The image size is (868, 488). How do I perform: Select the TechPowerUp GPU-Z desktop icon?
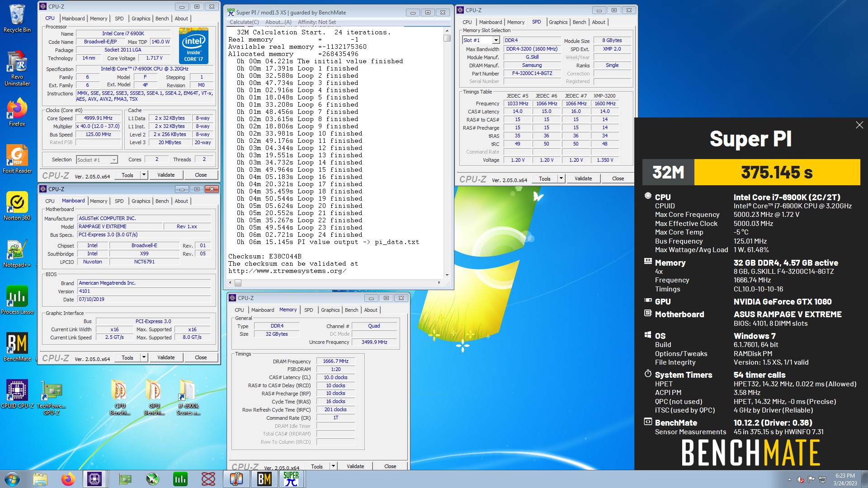point(51,398)
